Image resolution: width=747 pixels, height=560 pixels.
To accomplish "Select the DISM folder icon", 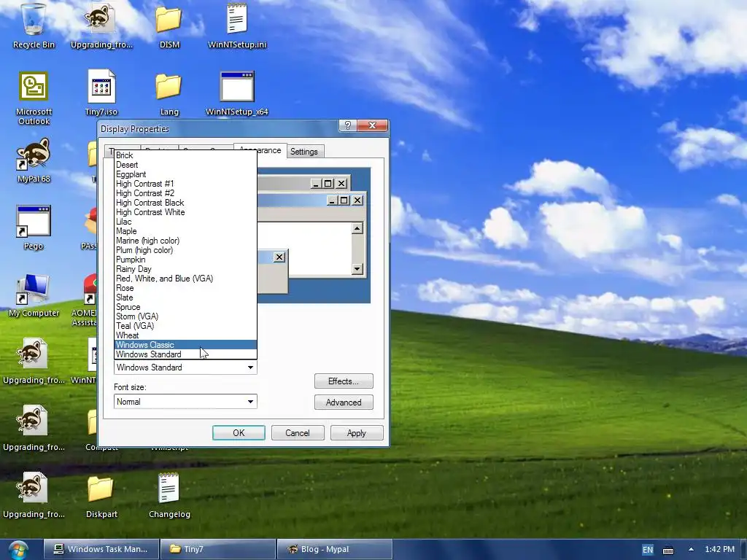I will (x=169, y=26).
